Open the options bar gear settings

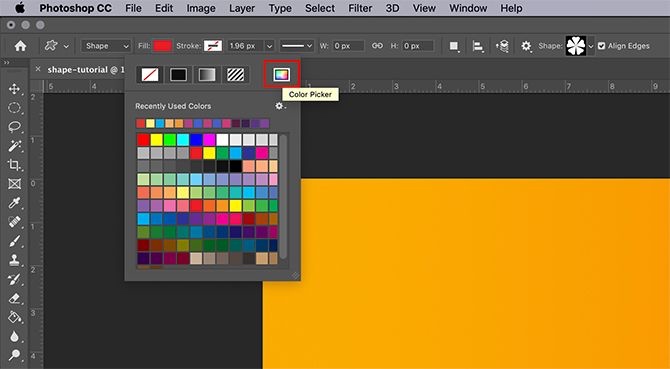click(526, 46)
